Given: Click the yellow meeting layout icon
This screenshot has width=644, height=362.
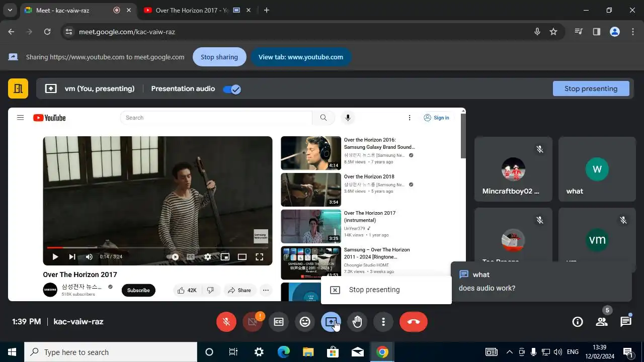Looking at the screenshot, I should [18, 88].
